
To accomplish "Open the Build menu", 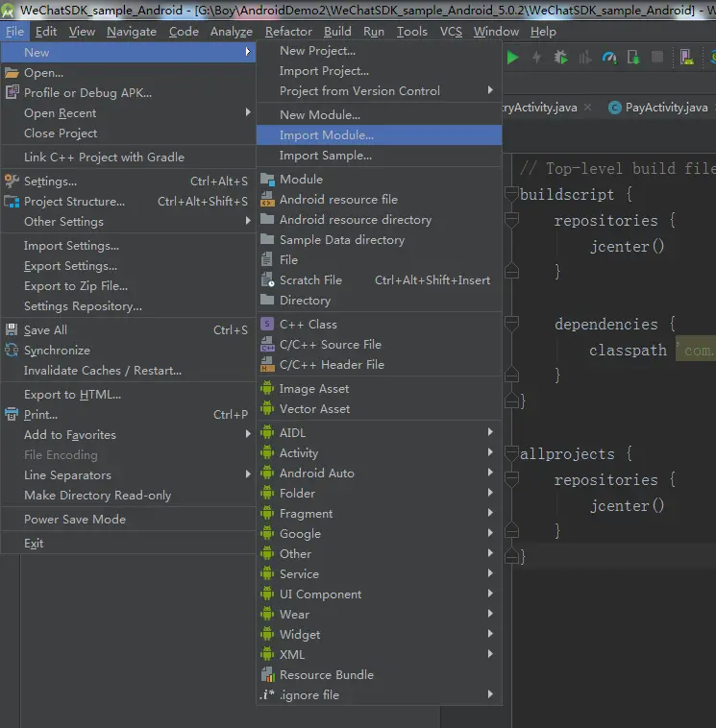I will click(337, 32).
